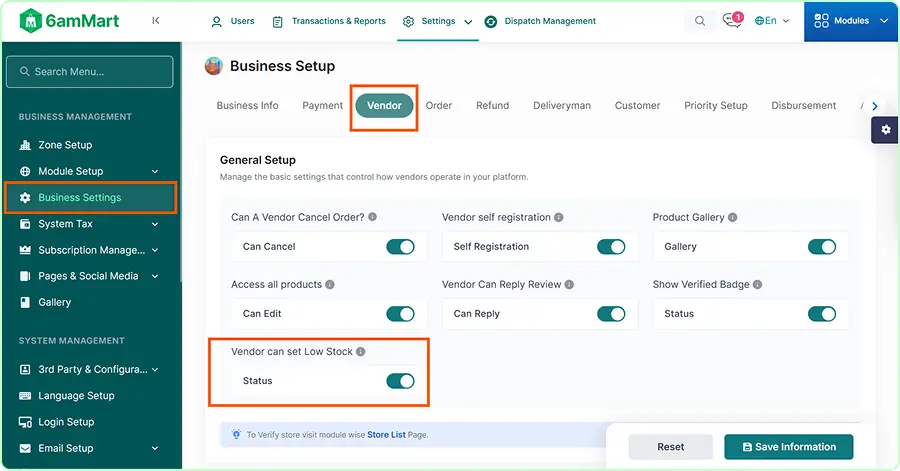Click the Gallery sidebar icon
The width and height of the screenshot is (900, 471).
(25, 302)
